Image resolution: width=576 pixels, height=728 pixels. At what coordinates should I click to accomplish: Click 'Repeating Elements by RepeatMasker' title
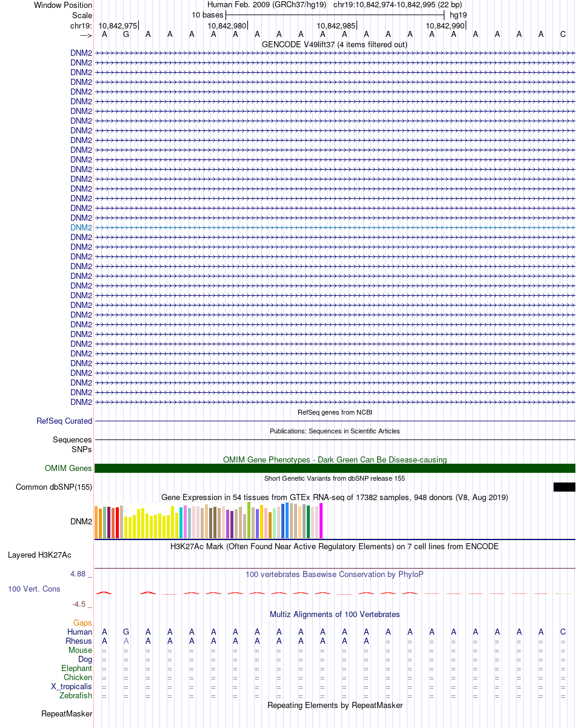point(335,705)
